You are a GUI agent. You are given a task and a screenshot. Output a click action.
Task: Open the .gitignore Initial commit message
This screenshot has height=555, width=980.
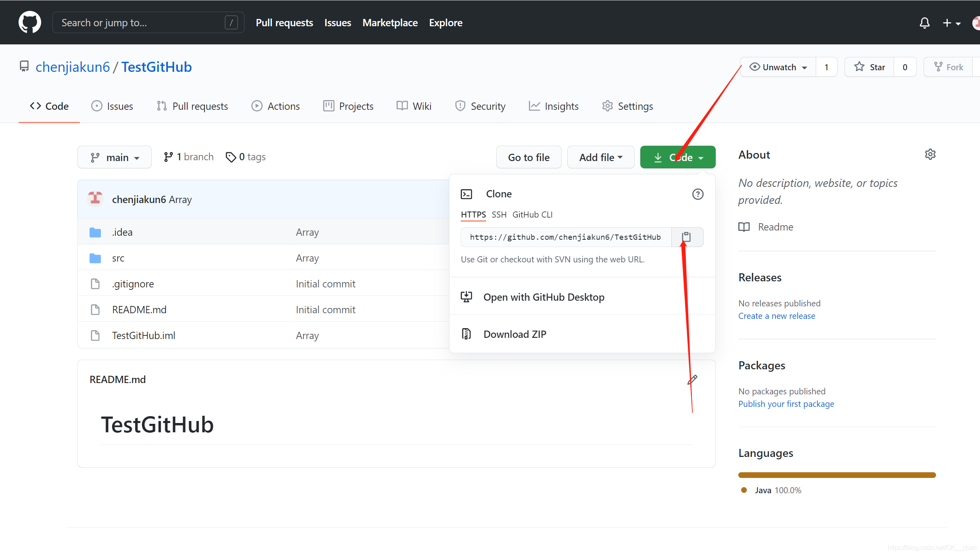click(x=326, y=284)
